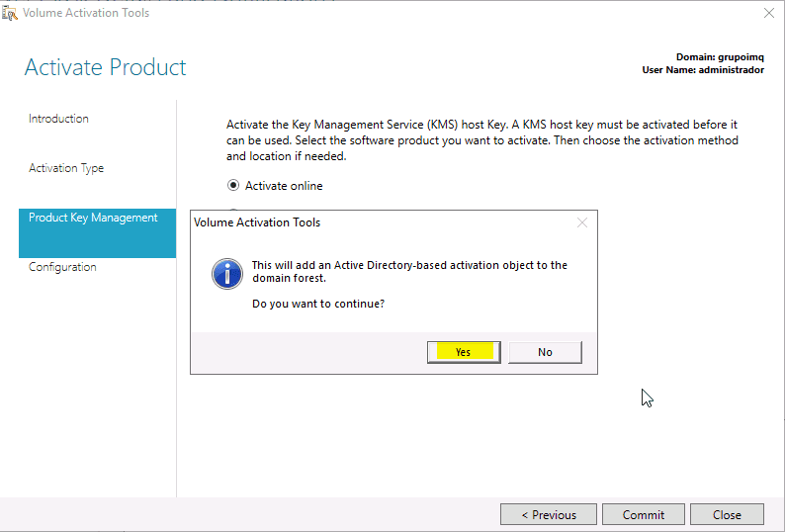The image size is (785, 532).
Task: Click the Volume Activation Tools window icon
Action: point(12,13)
